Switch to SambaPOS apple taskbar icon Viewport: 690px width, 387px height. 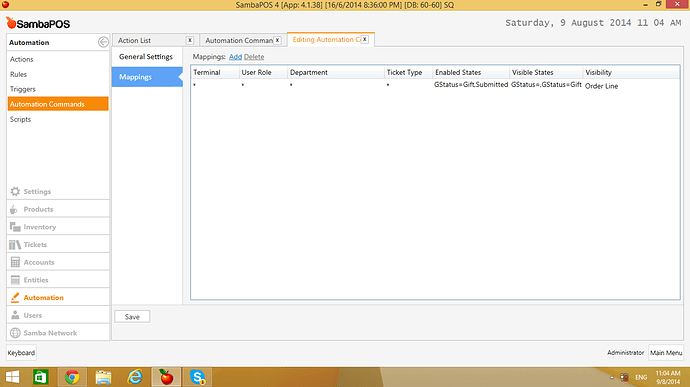click(x=166, y=377)
